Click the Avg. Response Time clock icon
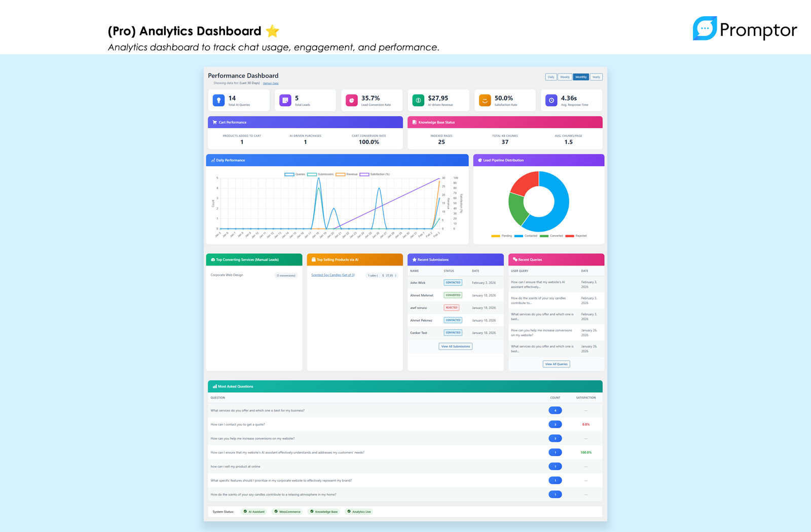The width and height of the screenshot is (811, 532). [x=551, y=100]
